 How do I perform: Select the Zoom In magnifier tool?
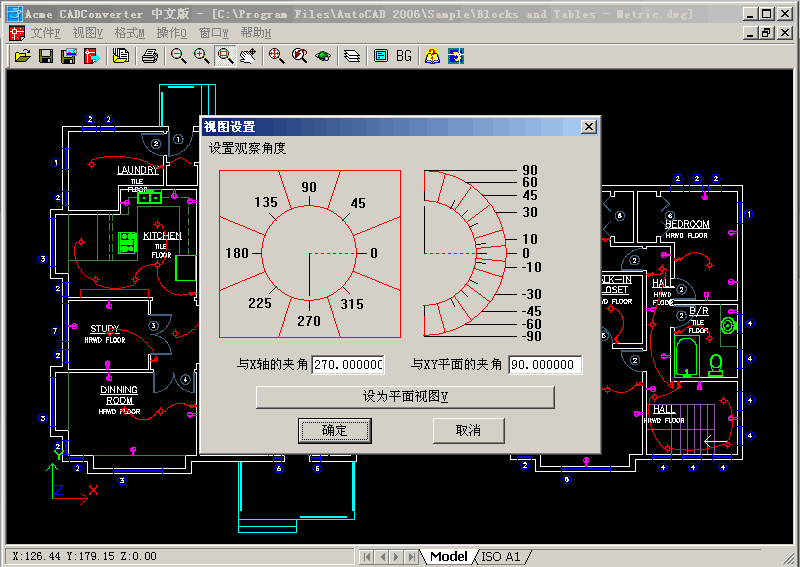coord(201,56)
